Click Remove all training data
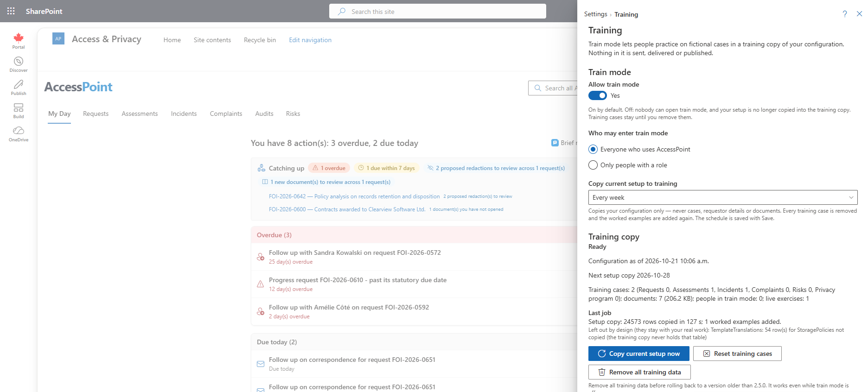Screen dimensions: 868x392 (x=639, y=372)
